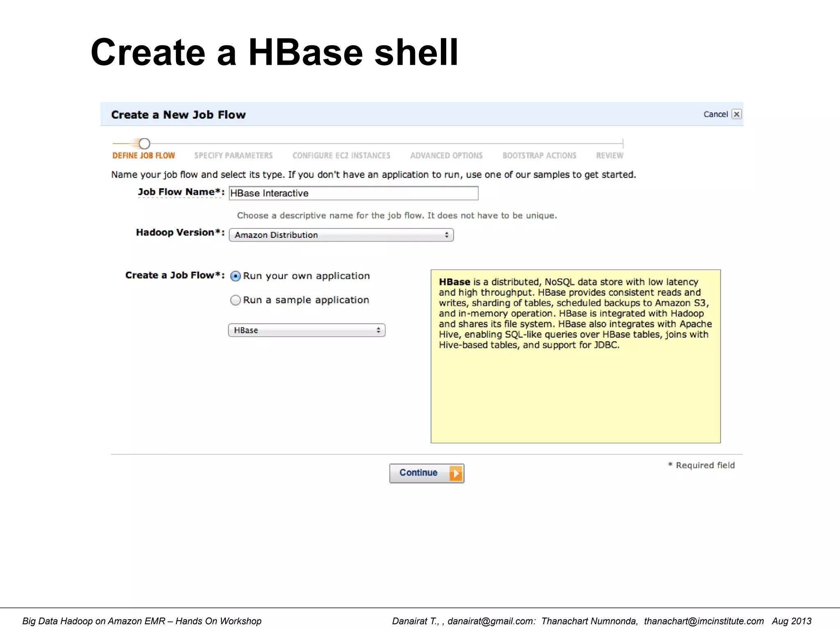The height and width of the screenshot is (630, 840).
Task: Click the Cancel link text
Action: tap(716, 114)
